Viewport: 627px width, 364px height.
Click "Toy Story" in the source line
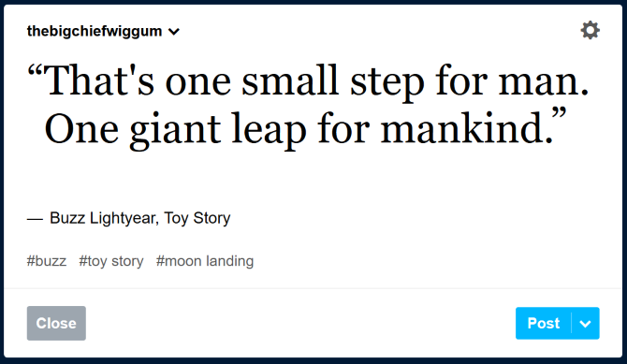click(197, 218)
